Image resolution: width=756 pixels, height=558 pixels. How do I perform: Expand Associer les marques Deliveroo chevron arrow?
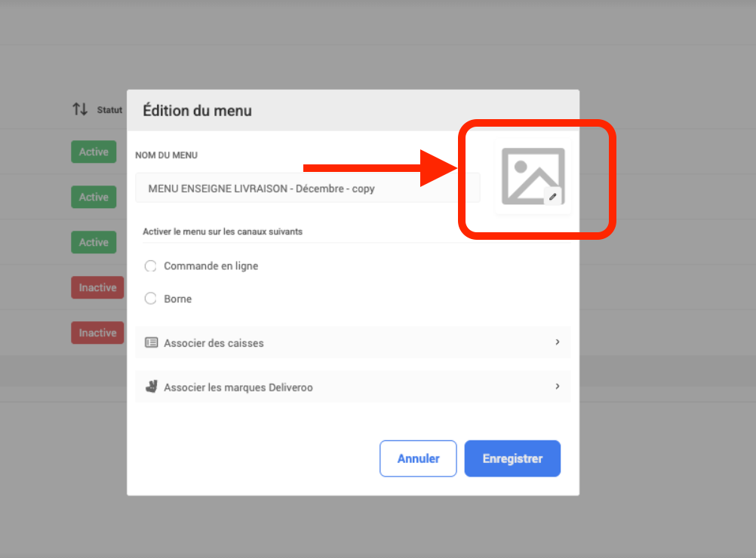coord(558,387)
